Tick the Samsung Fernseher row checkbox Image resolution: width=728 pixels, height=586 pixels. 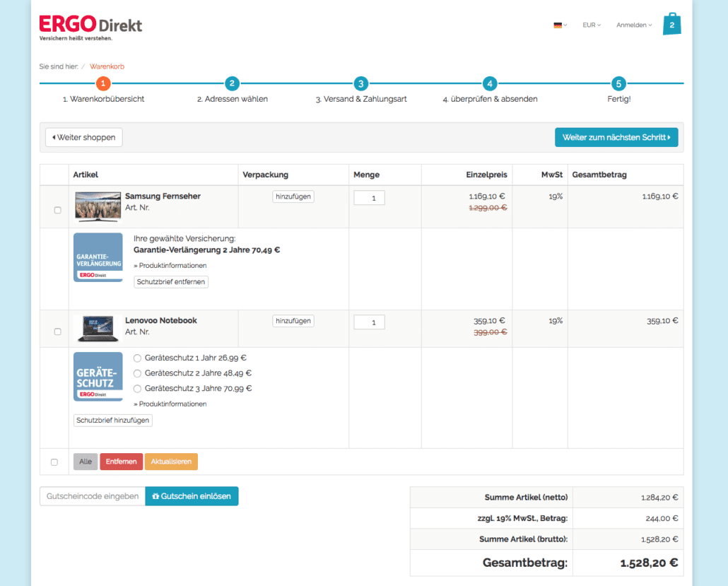pyautogui.click(x=57, y=210)
